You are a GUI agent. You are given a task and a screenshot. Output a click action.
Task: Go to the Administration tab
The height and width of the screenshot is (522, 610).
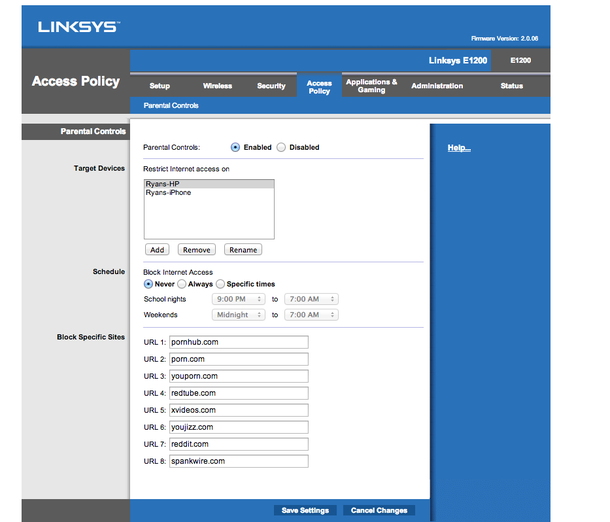click(x=437, y=86)
